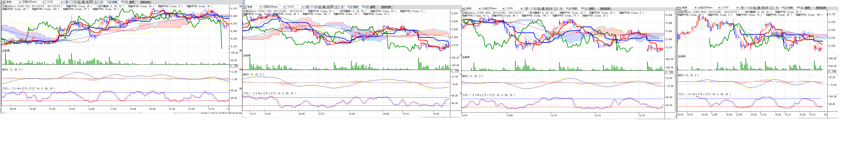Click the T tick button in 15-minute chart
The image size is (868, 160).
point(336,7)
